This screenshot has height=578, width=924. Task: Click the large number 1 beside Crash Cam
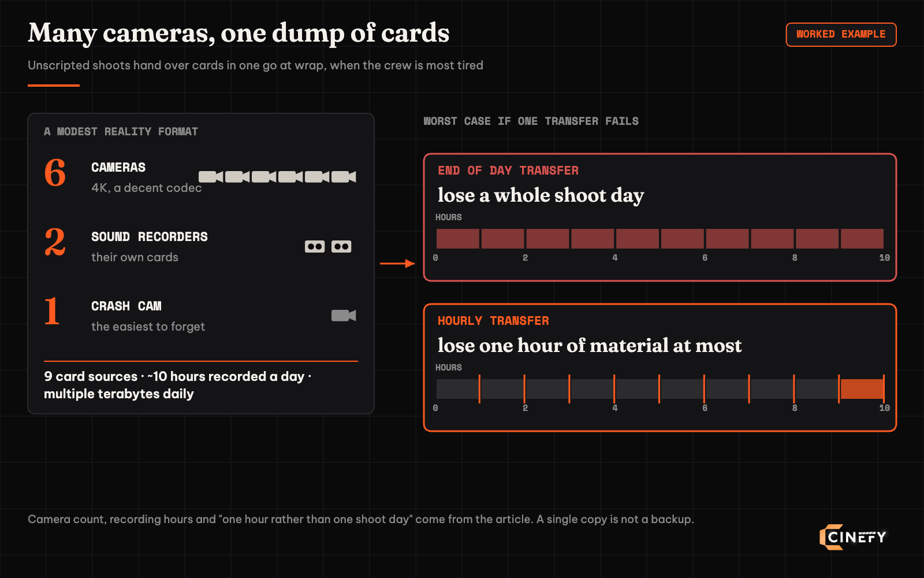coord(52,311)
